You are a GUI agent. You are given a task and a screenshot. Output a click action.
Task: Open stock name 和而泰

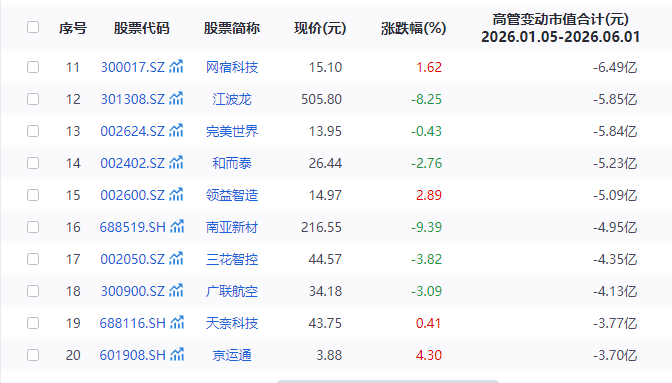[232, 163]
